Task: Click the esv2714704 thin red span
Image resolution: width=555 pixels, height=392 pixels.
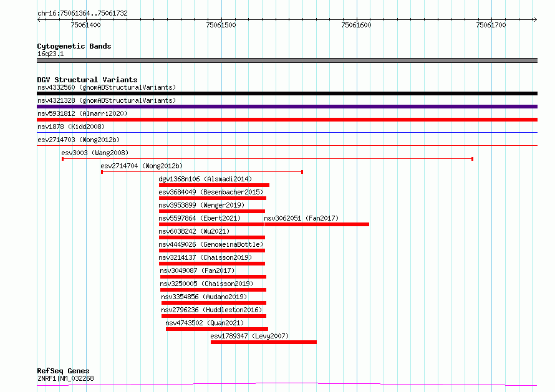Action: pyautogui.click(x=202, y=172)
